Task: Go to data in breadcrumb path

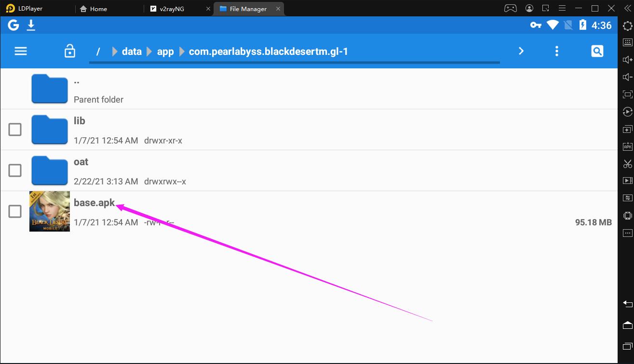Action: click(x=132, y=52)
